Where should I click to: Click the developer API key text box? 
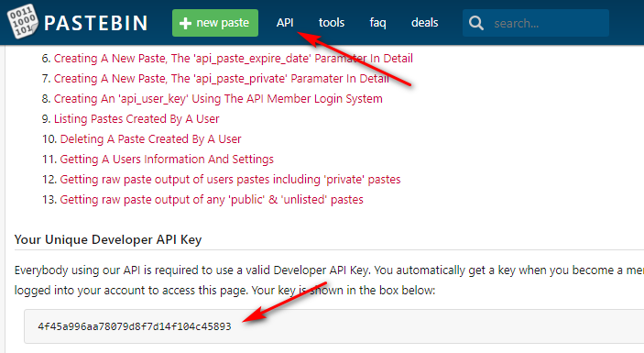(x=333, y=326)
